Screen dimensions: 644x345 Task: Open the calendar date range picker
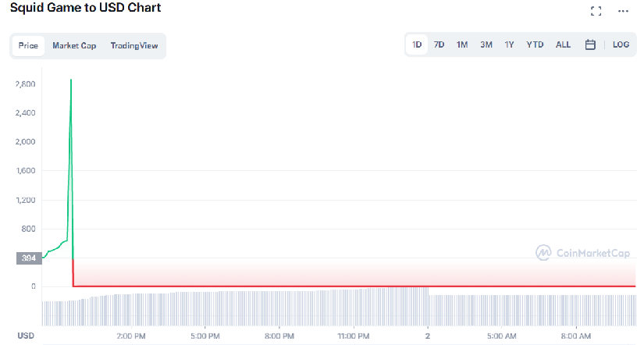pos(590,44)
